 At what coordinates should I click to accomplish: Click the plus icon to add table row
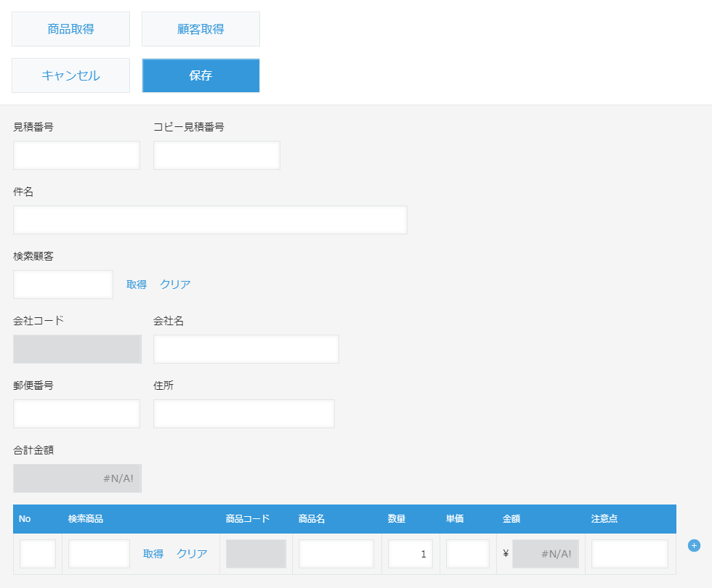pos(694,545)
